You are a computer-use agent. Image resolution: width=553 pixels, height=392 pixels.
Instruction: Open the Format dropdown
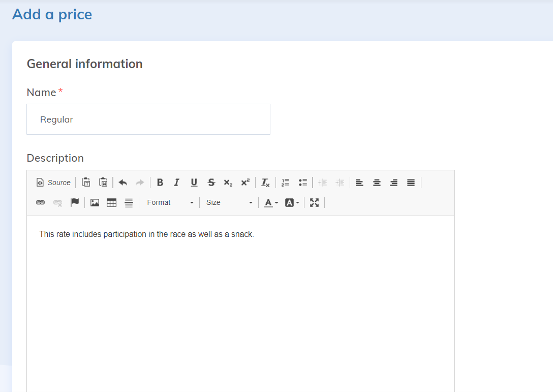170,202
